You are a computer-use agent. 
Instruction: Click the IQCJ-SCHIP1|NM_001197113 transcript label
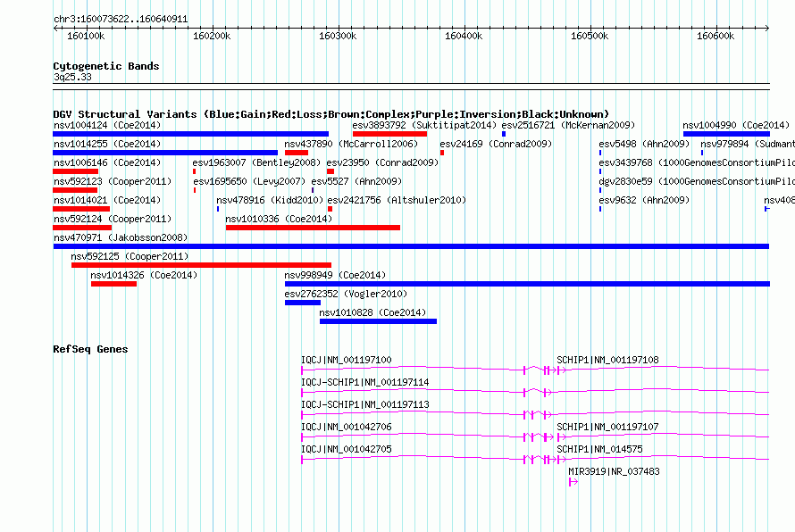pyautogui.click(x=365, y=405)
